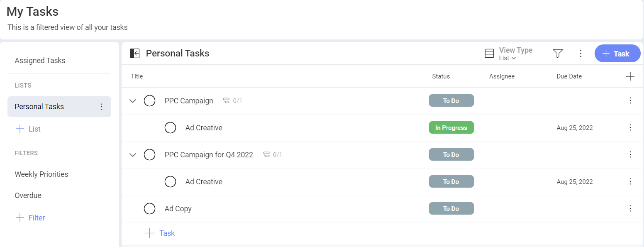
Task: Collapse PPC Campaign for Q4 2022
Action: pyautogui.click(x=132, y=154)
